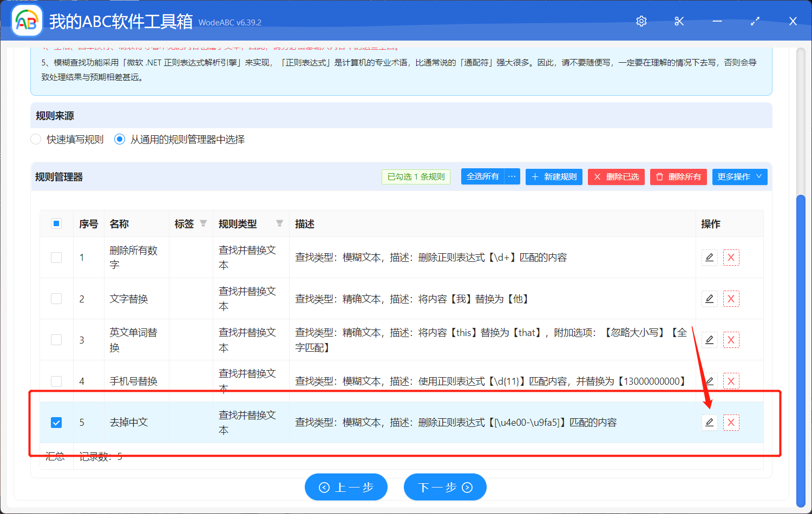Screen dimensions: 812x514
Task: Click the scissors icon in the title bar
Action: (x=679, y=21)
